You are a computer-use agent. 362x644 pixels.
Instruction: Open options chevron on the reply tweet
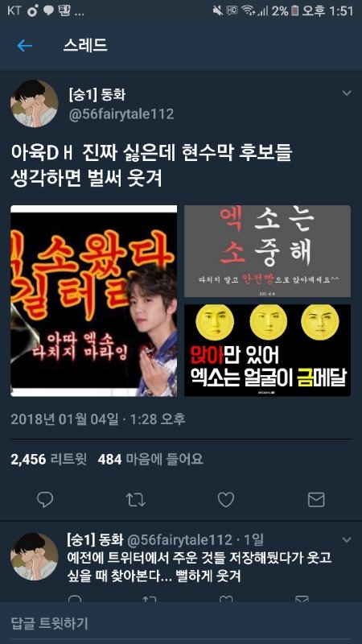347,539
